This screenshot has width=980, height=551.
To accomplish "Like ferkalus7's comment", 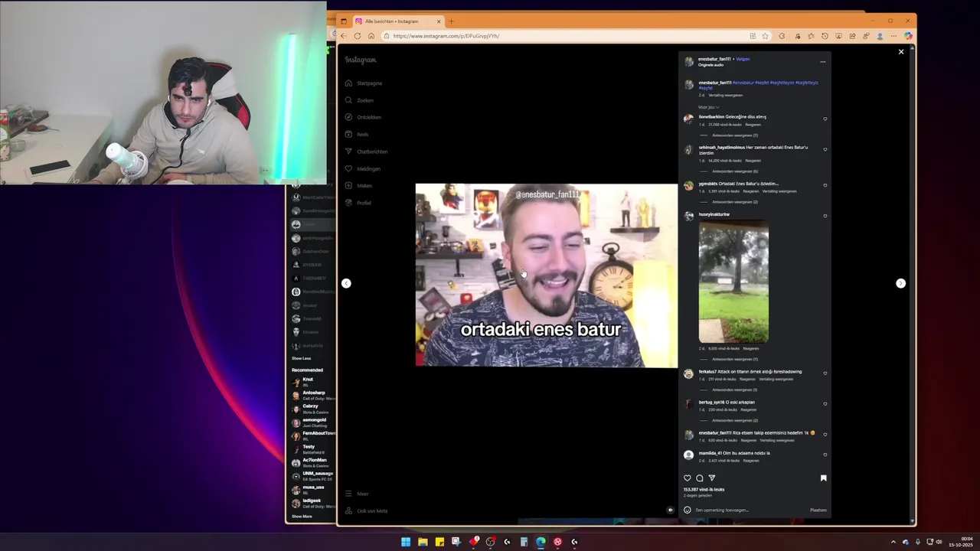I will point(825,373).
